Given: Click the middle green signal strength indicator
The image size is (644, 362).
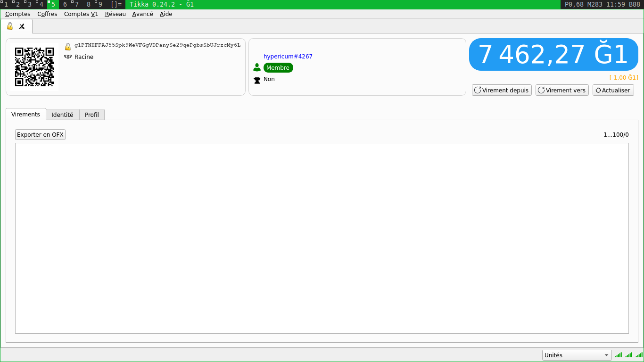Looking at the screenshot, I should (628, 355).
